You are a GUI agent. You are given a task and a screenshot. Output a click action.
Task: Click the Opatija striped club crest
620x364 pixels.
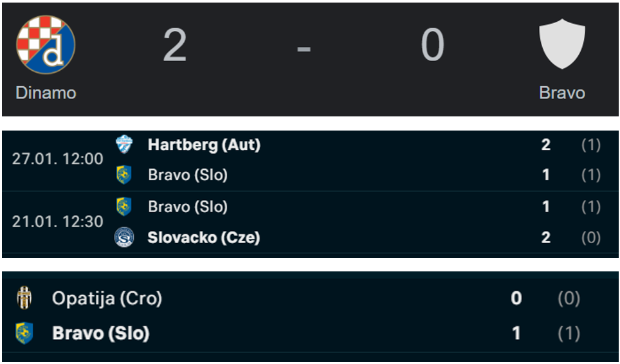click(24, 298)
